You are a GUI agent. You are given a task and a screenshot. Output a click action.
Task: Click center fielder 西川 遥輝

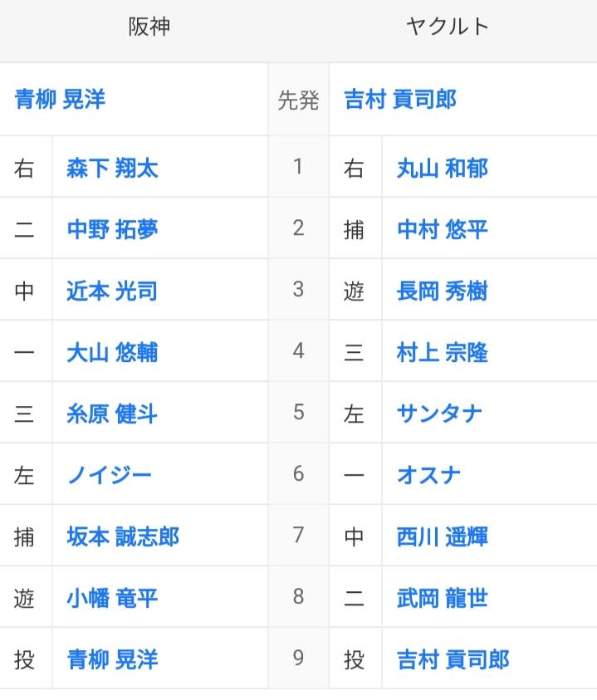click(x=443, y=536)
